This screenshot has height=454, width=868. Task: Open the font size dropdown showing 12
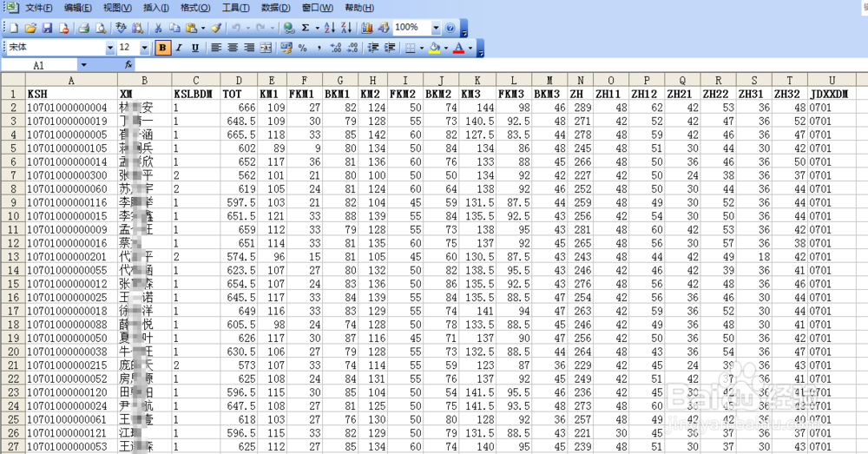[x=144, y=48]
